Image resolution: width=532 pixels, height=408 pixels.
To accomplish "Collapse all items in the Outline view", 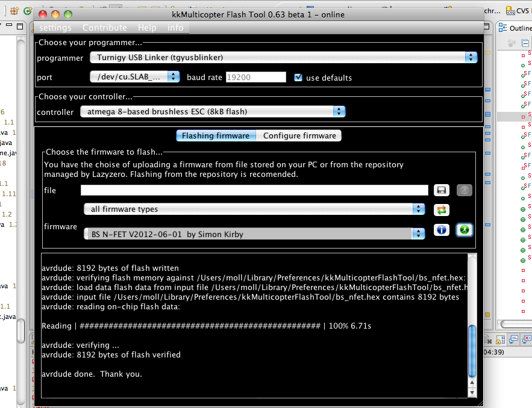I will 525,43.
